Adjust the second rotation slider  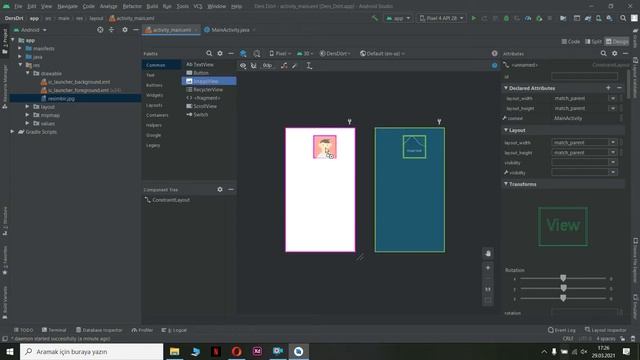point(563,288)
